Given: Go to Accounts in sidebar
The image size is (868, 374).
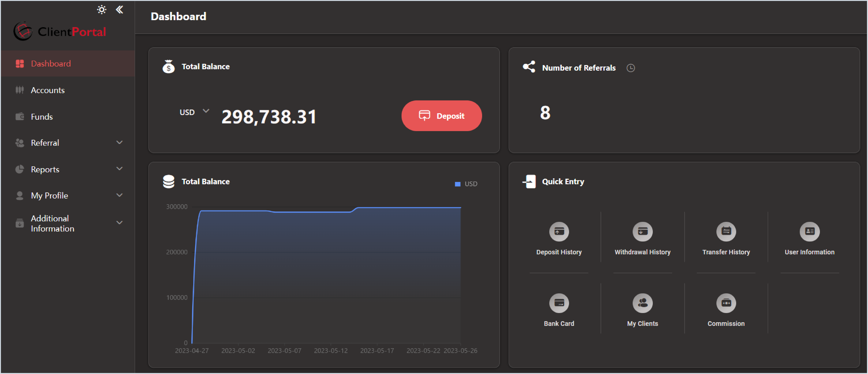Looking at the screenshot, I should 47,90.
